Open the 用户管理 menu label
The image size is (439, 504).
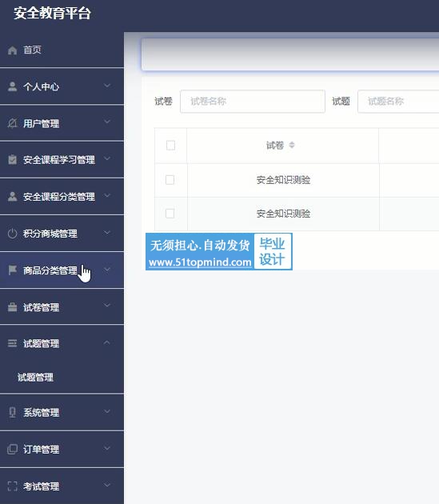[x=41, y=123]
